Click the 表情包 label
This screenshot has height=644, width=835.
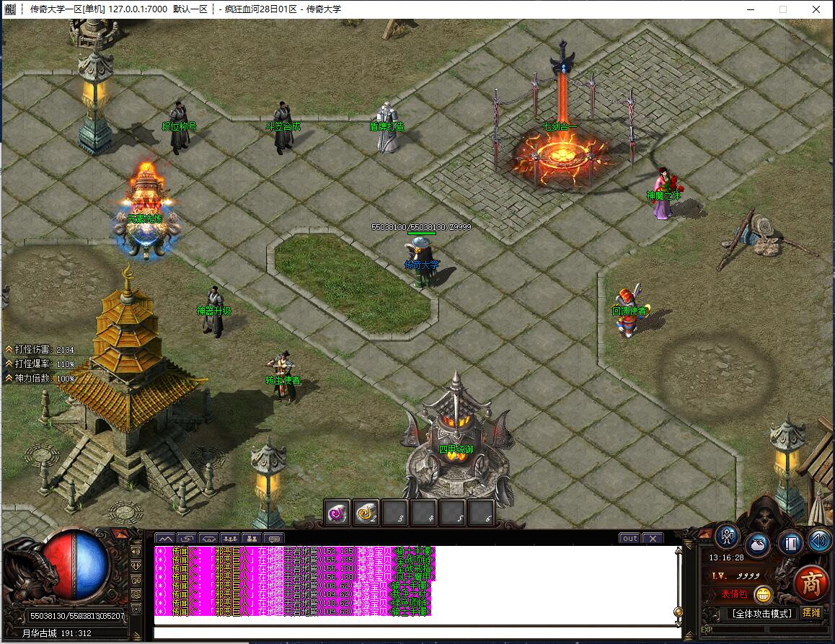(x=734, y=594)
